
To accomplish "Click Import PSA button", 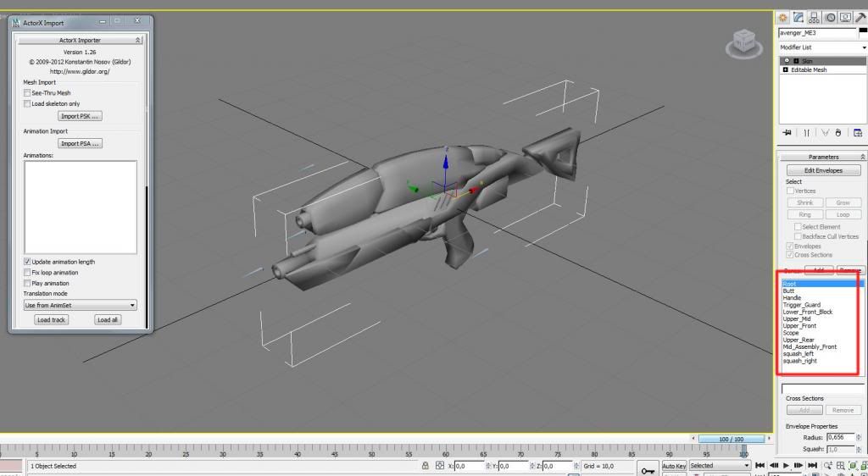I will 81,143.
